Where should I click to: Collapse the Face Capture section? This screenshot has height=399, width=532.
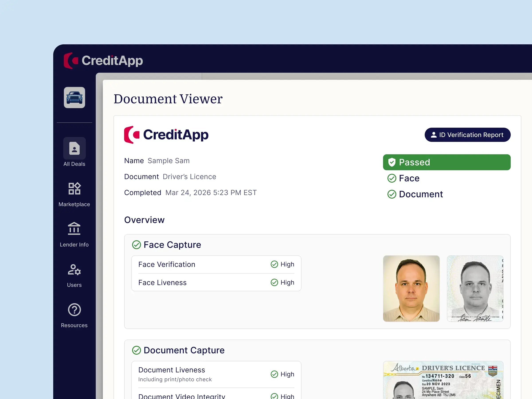click(x=172, y=244)
